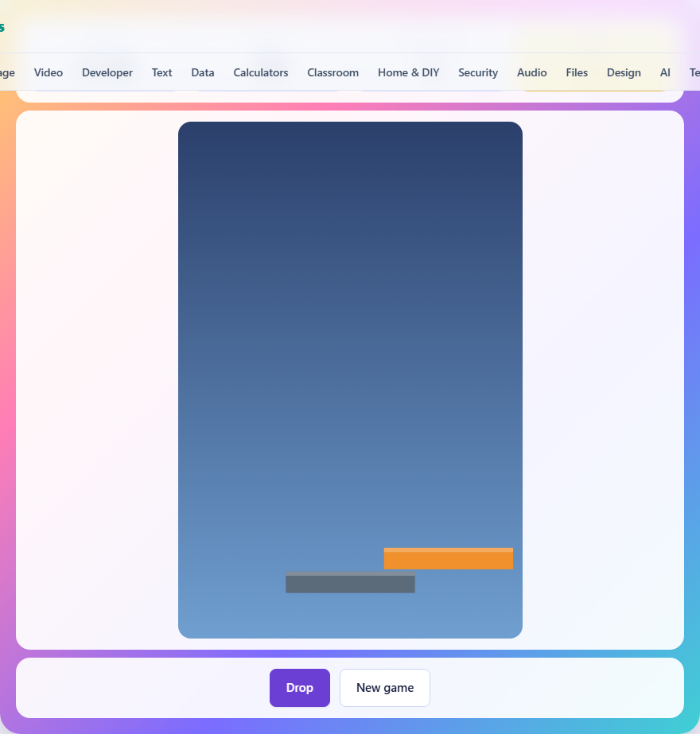Screen dimensions: 700x734
Task: Open the Home & DIY category
Action: [408, 72]
